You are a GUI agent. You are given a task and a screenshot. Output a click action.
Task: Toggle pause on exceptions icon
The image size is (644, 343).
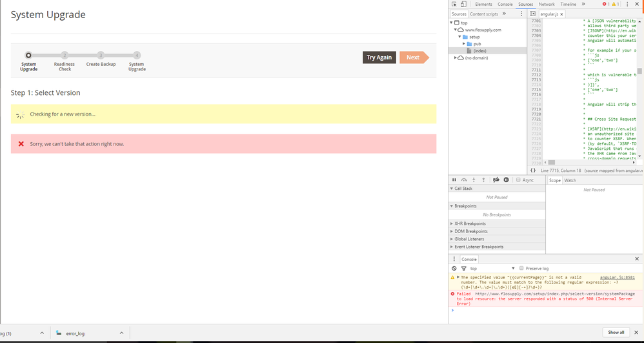point(506,180)
